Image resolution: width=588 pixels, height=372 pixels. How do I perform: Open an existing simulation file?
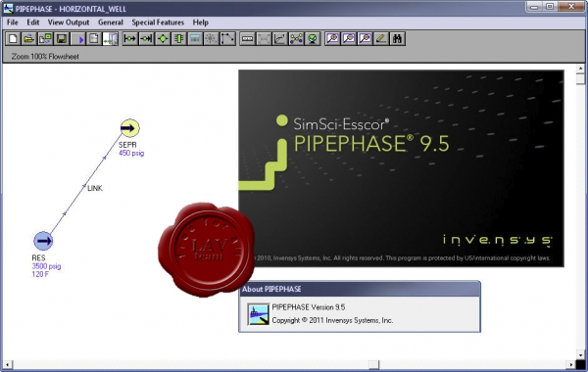pos(29,38)
